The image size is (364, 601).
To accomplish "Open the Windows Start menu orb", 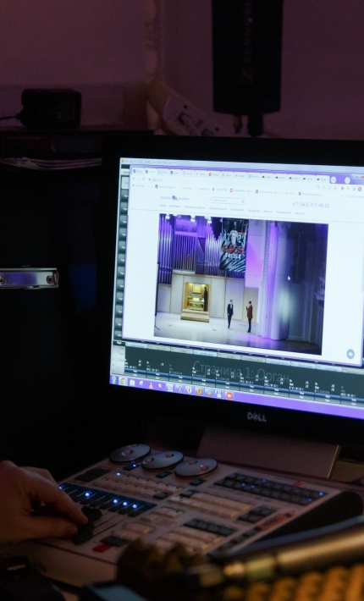I will coord(114,380).
